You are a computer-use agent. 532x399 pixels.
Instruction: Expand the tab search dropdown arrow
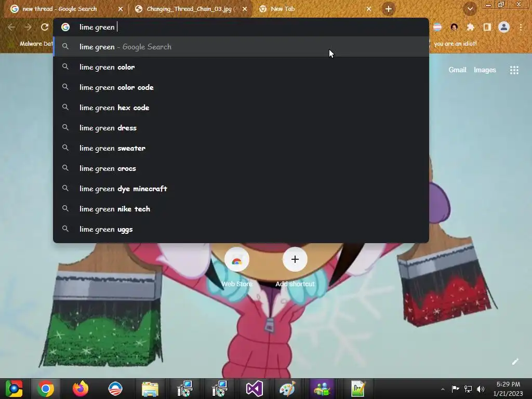click(x=470, y=9)
